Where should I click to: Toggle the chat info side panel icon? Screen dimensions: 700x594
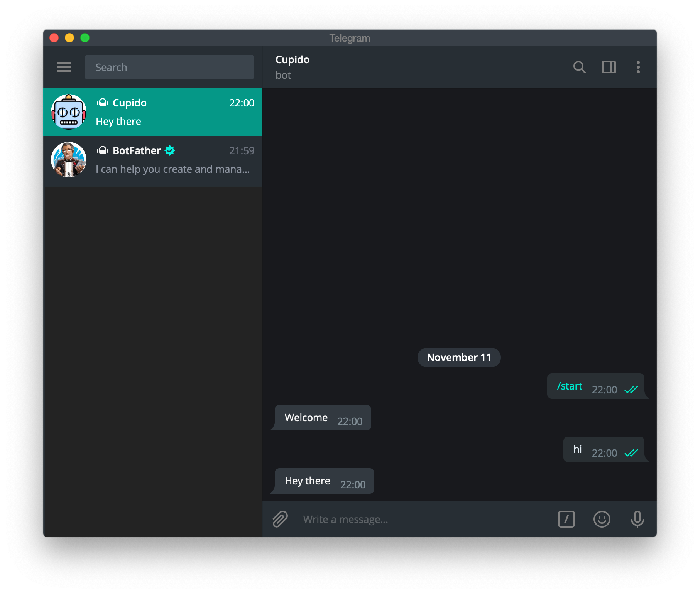609,67
